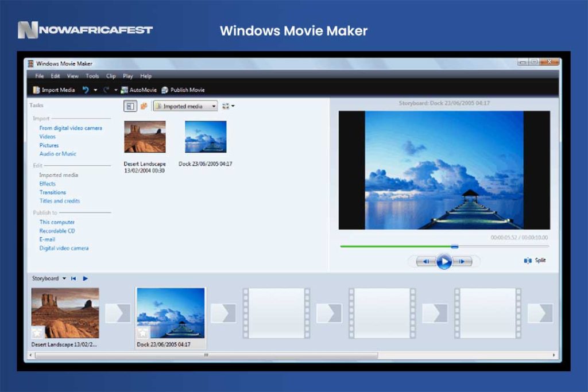Screen dimensions: 588x392
Task: Publish to Digital video camera
Action: click(64, 248)
